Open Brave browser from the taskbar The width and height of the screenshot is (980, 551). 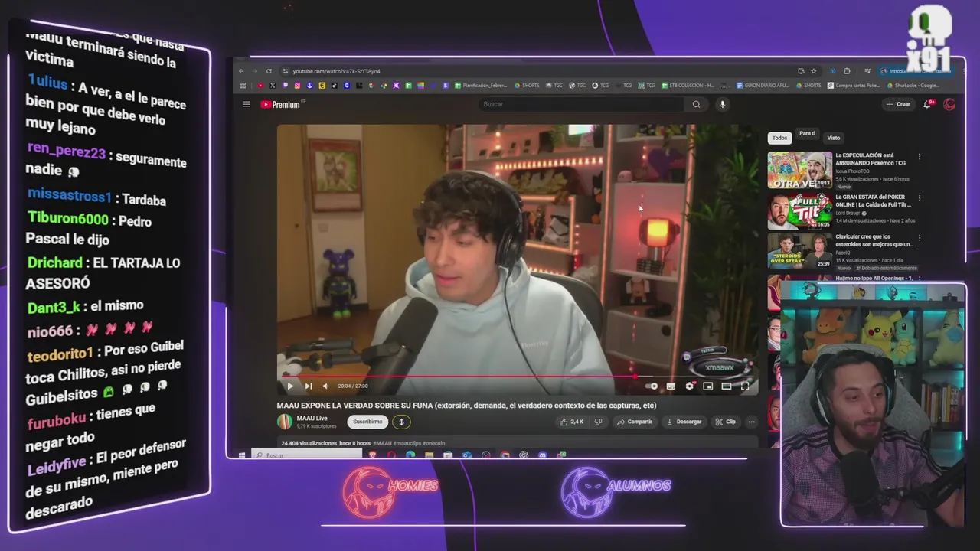coord(373,455)
